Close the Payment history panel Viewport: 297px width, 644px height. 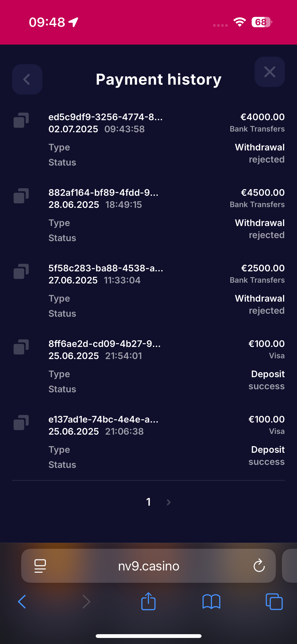point(270,72)
